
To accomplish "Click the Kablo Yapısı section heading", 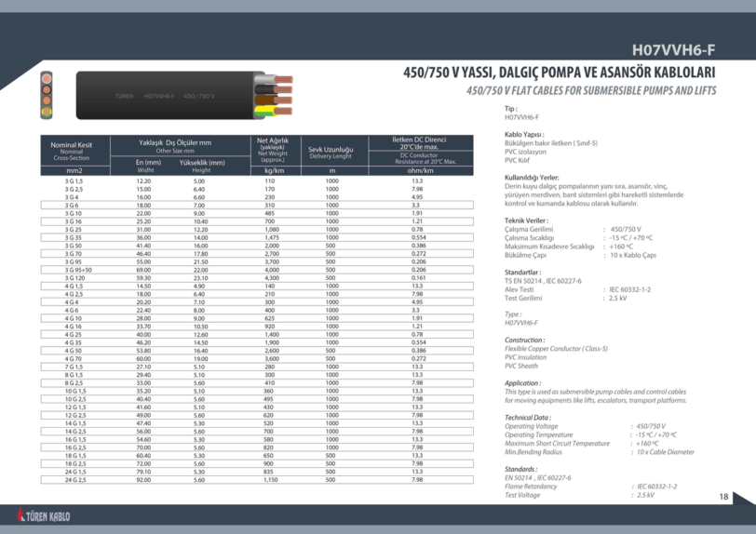I will [x=523, y=135].
